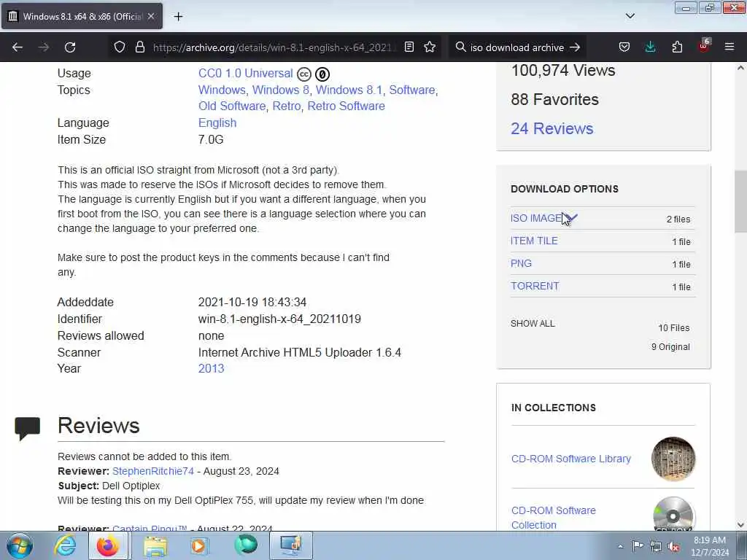
Task: Open the Firefox hamburger menu
Action: [729, 47]
